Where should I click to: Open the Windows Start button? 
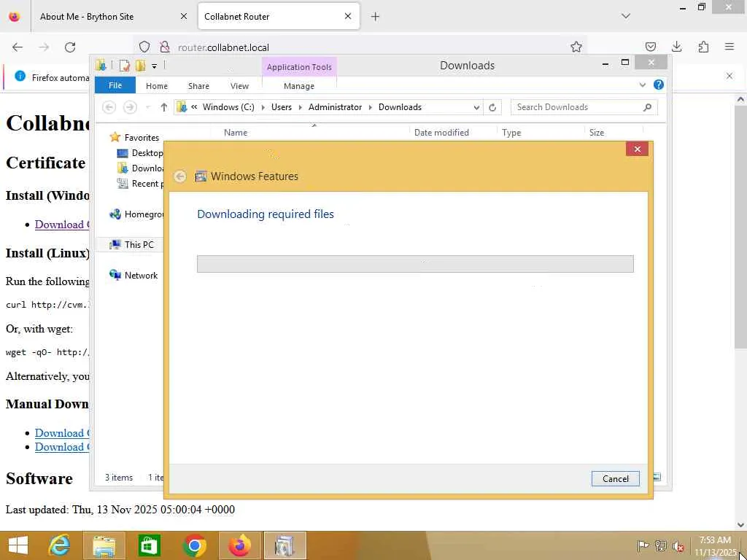tap(18, 545)
